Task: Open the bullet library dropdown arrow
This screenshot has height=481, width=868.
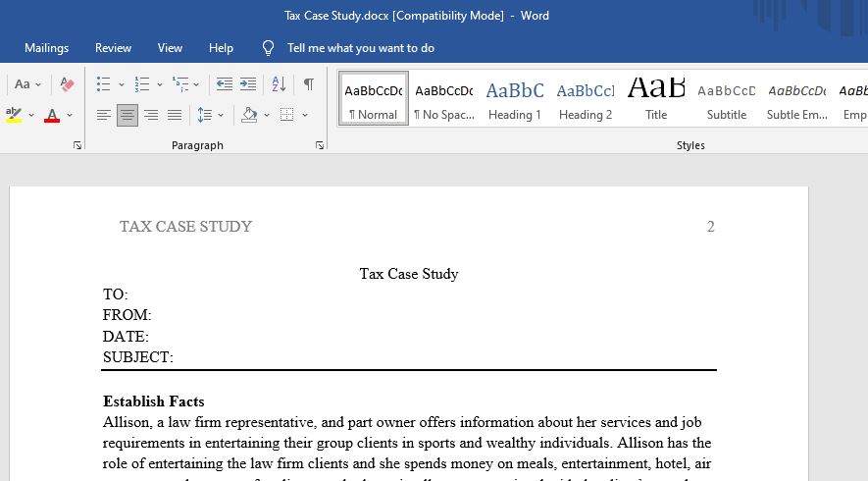Action: click(122, 84)
